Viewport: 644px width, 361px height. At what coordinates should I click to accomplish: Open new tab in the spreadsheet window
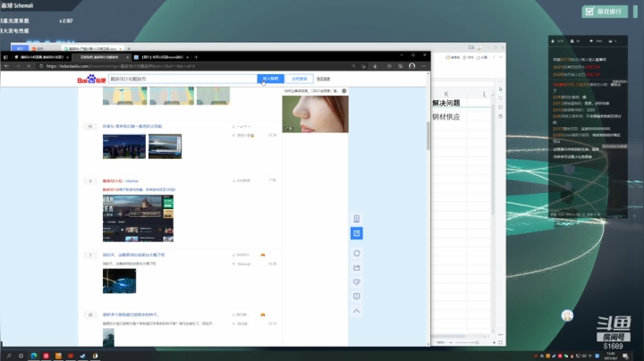(129, 48)
